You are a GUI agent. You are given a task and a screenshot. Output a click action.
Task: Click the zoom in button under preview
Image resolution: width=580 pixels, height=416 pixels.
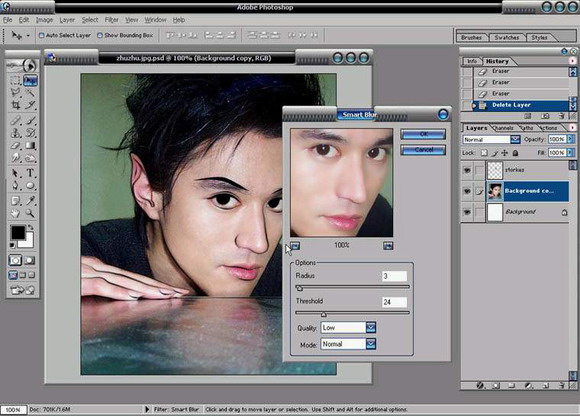coord(388,246)
